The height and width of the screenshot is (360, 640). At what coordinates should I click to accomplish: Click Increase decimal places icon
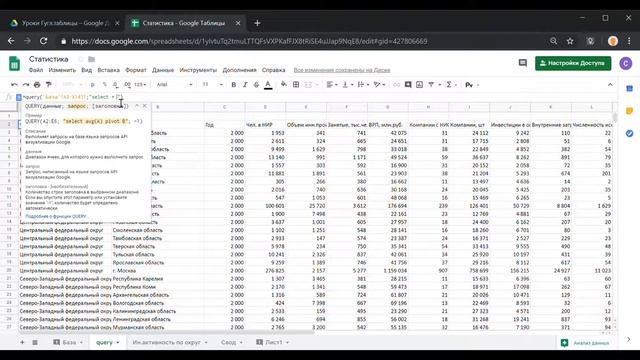tap(127, 85)
